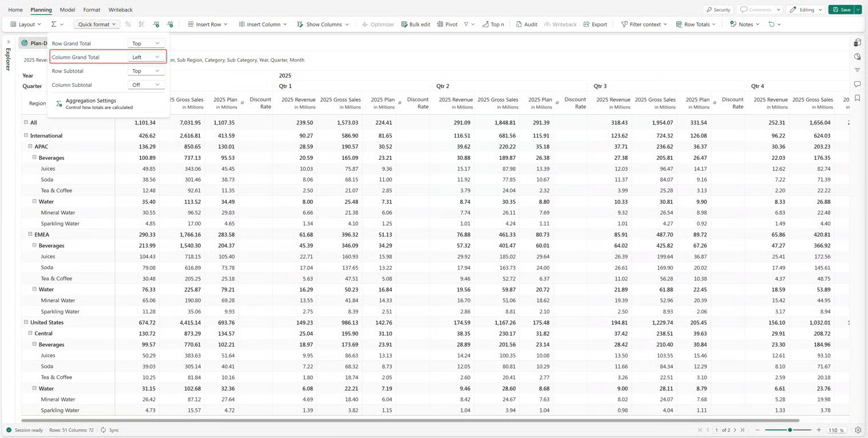Click the settings gear in status bar

pyautogui.click(x=858, y=430)
